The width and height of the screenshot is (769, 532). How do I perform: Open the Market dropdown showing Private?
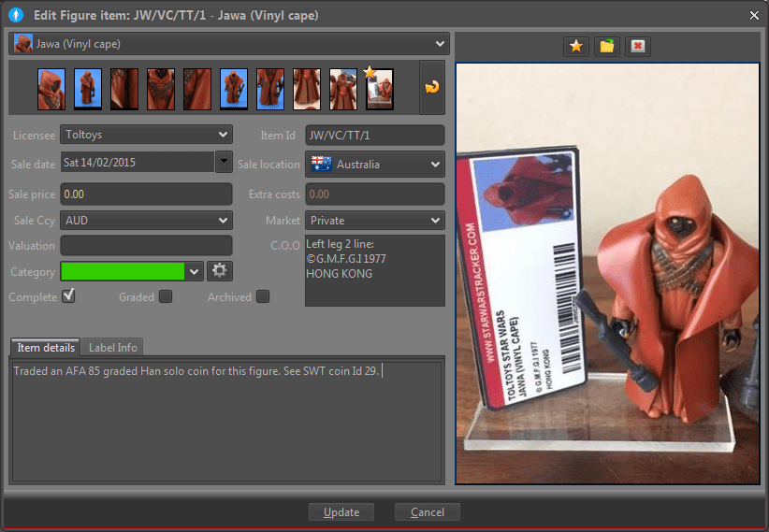pyautogui.click(x=375, y=221)
